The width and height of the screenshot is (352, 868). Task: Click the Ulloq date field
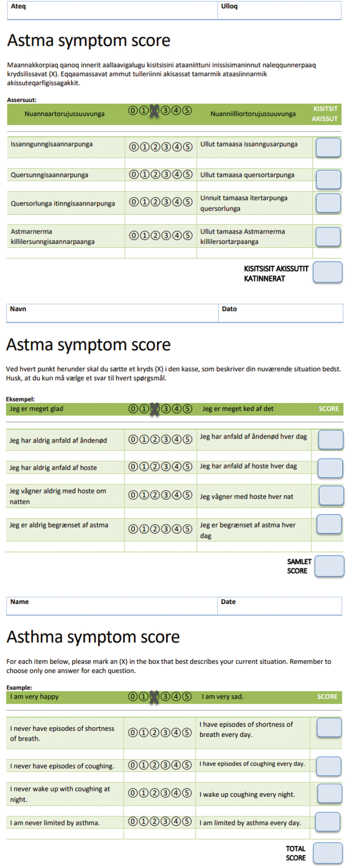pyautogui.click(x=279, y=11)
